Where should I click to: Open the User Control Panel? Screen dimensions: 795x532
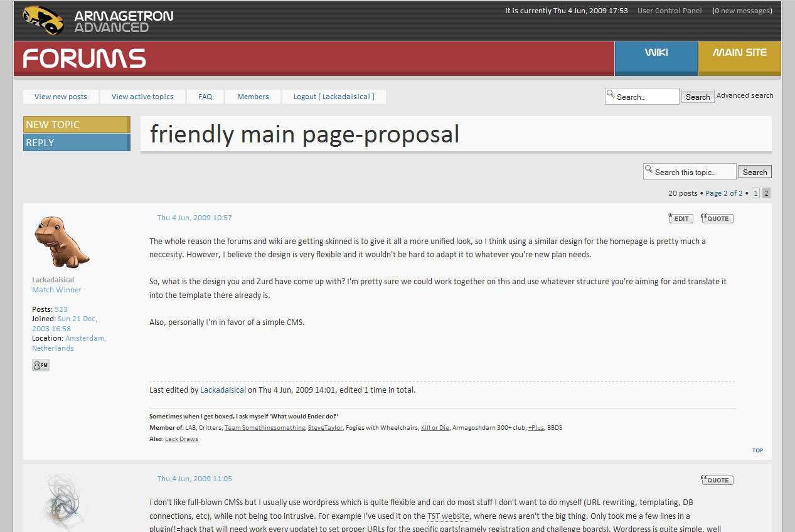click(x=670, y=11)
